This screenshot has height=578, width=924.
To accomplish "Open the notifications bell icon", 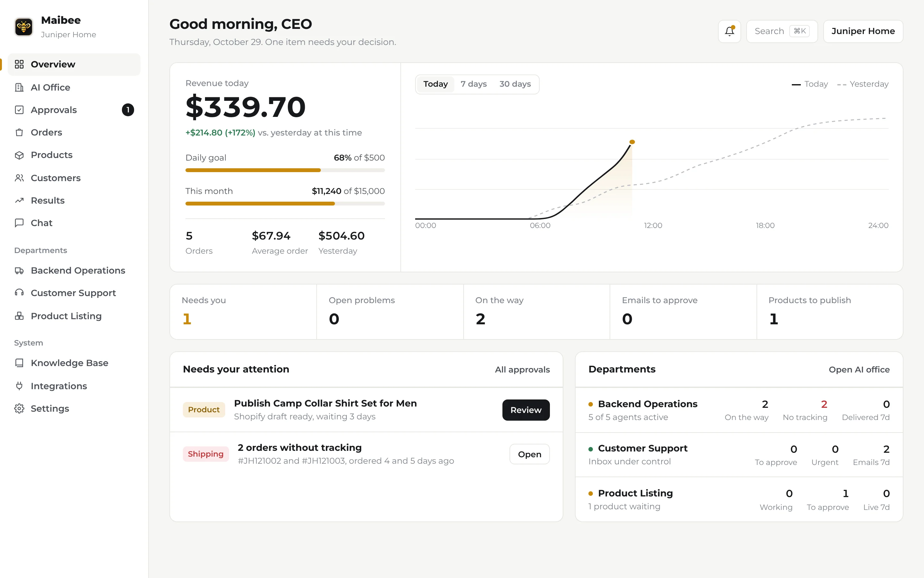I will tap(729, 31).
